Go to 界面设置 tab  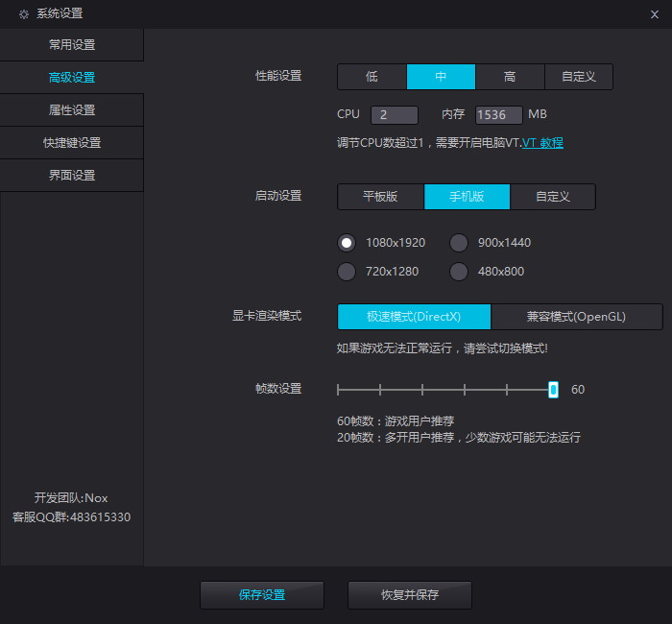coord(72,176)
